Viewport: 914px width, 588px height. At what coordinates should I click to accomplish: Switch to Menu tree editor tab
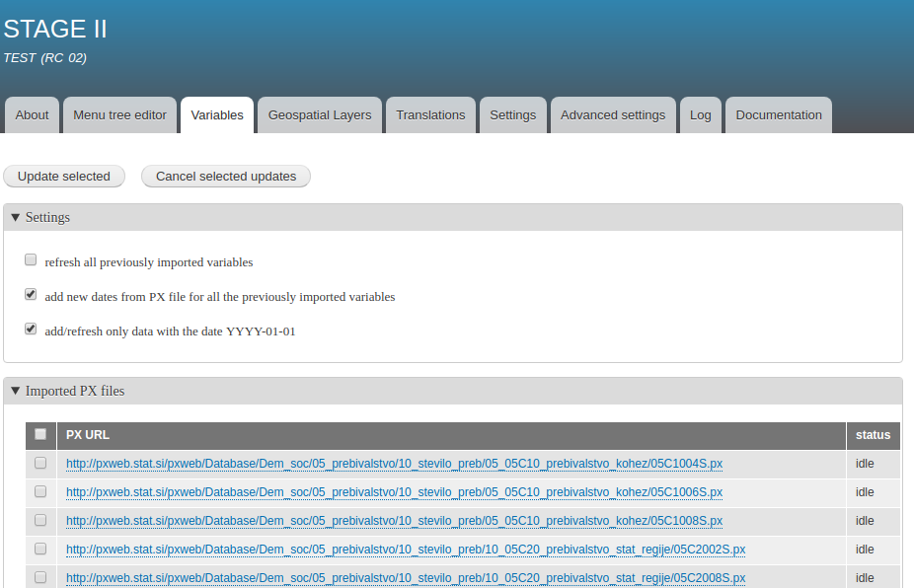click(x=120, y=114)
